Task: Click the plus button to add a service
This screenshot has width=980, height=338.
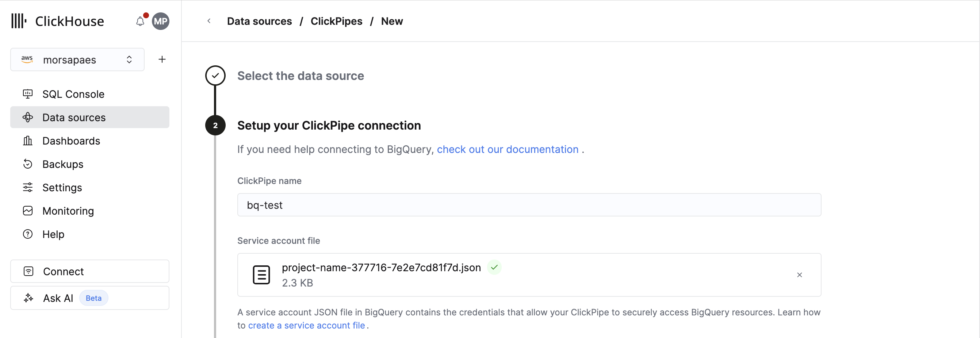Action: pos(162,59)
